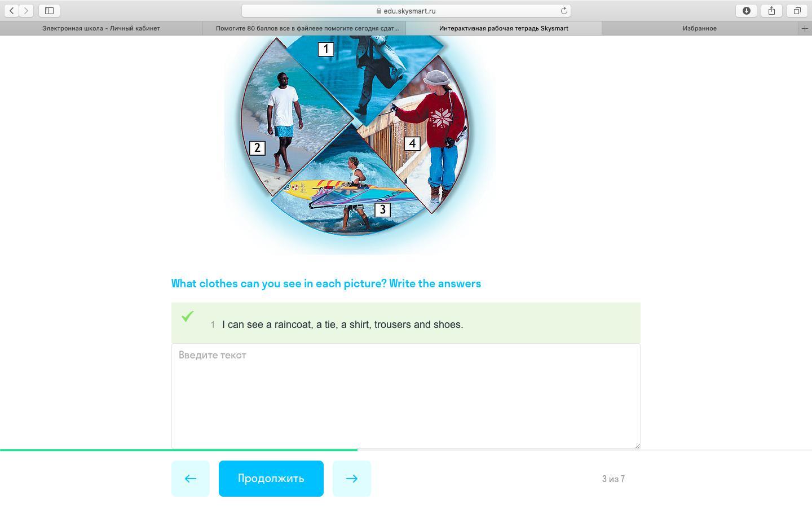812x508 pixels.
Task: Switch to Электронная школа tab
Action: click(x=101, y=28)
